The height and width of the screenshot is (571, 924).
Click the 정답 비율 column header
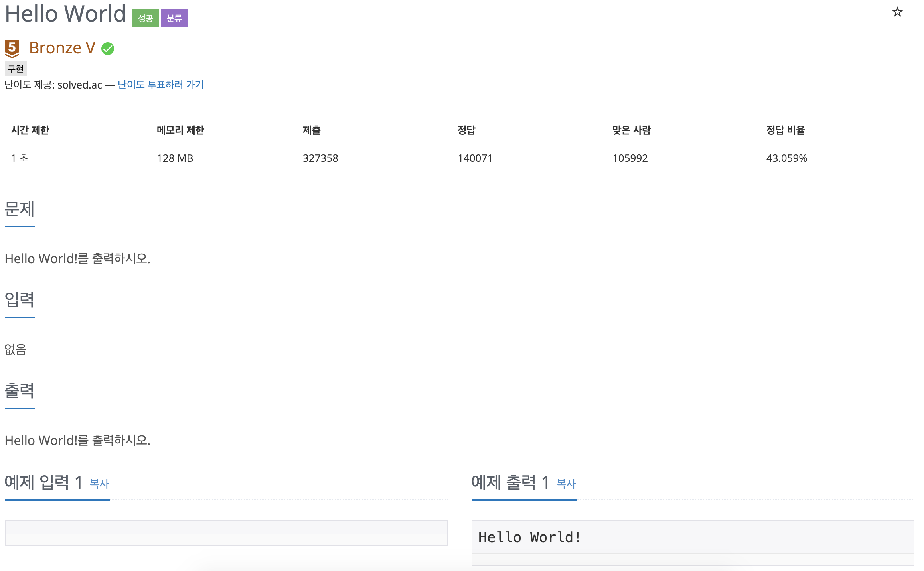pyautogui.click(x=785, y=130)
